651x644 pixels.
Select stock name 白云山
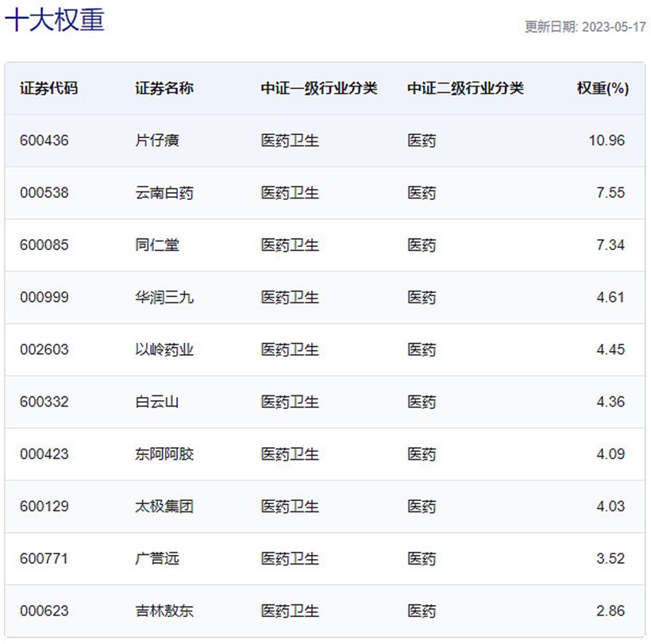point(157,402)
